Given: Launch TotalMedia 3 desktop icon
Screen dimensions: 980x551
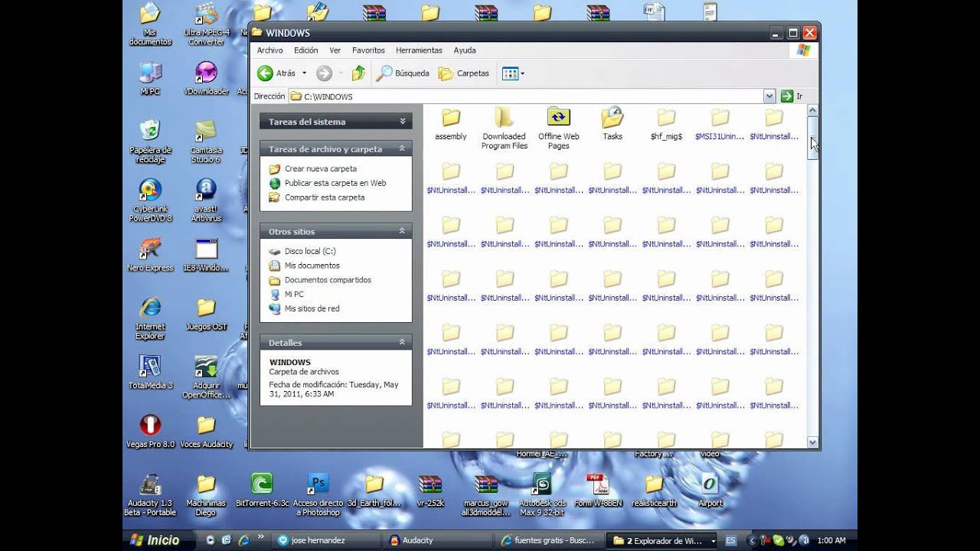Looking at the screenshot, I should pyautogui.click(x=150, y=373).
